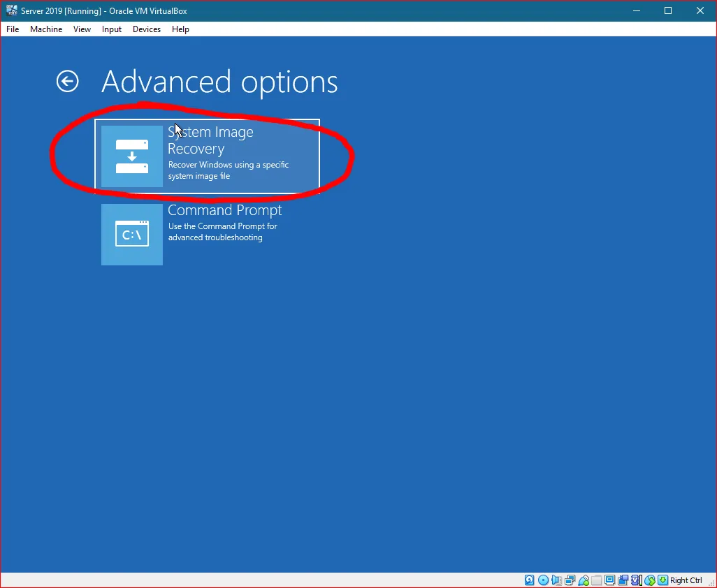The height and width of the screenshot is (588, 717).
Task: Open the display settings status icon
Action: (x=609, y=580)
